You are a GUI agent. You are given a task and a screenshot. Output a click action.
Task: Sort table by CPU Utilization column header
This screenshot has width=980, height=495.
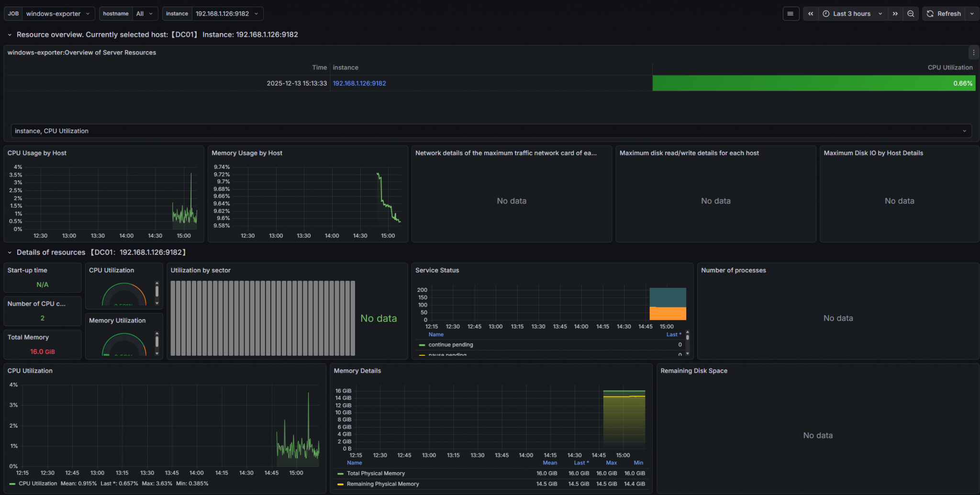coord(950,67)
